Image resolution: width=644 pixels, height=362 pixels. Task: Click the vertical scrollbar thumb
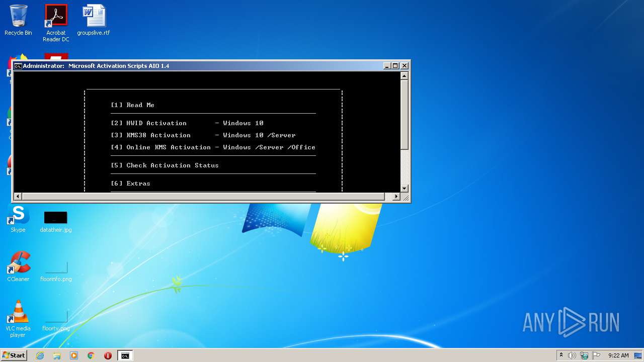pos(405,114)
